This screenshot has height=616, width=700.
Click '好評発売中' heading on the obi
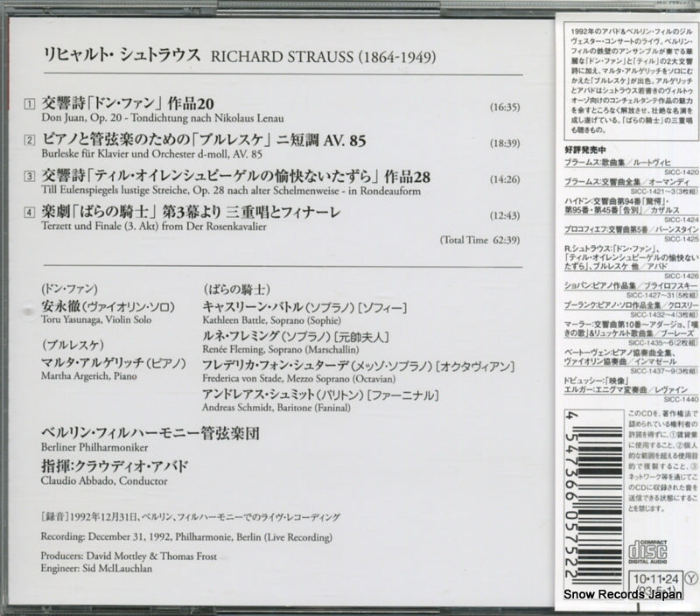[585, 150]
